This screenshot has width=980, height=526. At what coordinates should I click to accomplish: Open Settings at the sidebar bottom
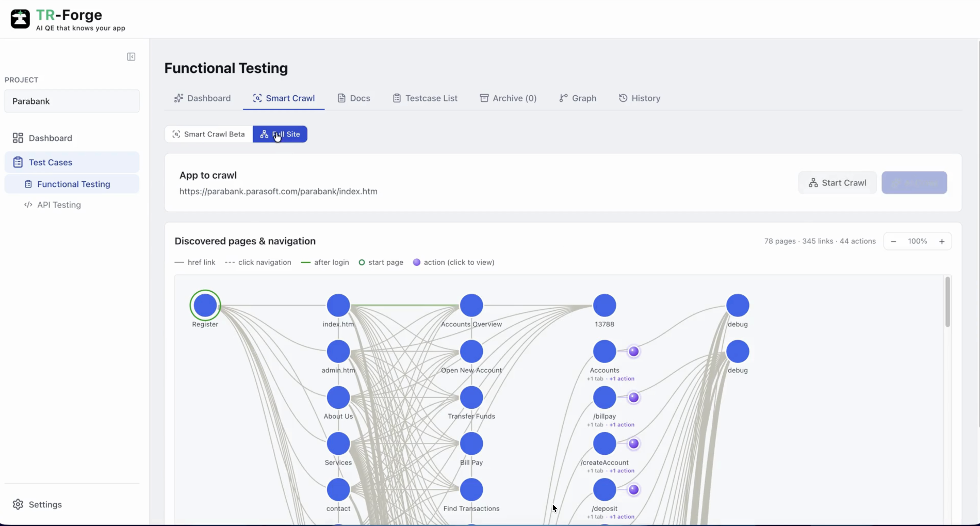point(37,504)
